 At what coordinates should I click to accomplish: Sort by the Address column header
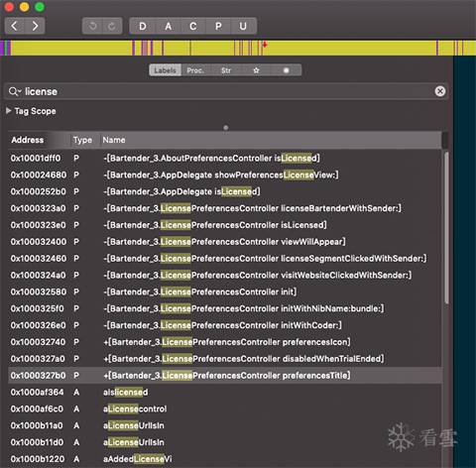(39, 140)
